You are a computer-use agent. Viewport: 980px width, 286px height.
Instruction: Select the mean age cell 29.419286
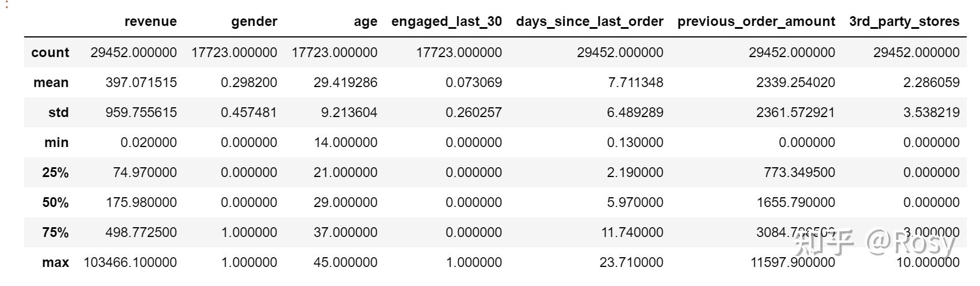tap(345, 82)
